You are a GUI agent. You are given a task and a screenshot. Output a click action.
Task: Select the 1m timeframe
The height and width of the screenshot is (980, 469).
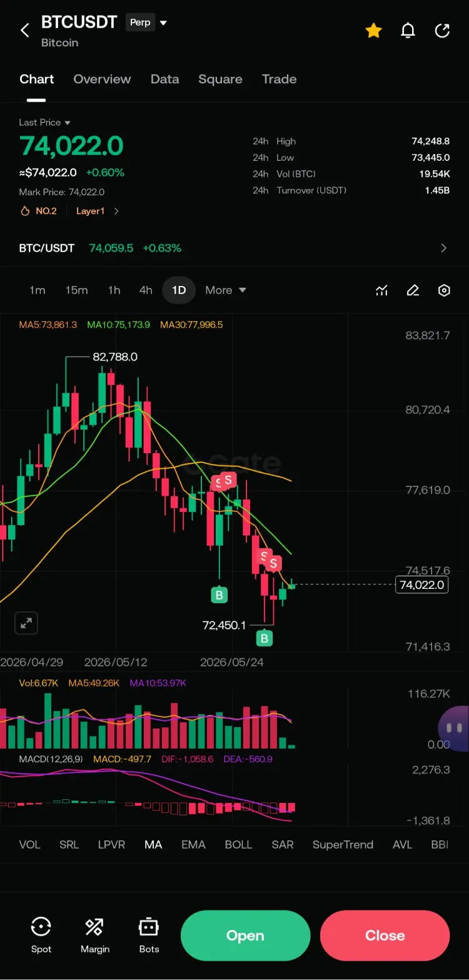click(x=37, y=290)
